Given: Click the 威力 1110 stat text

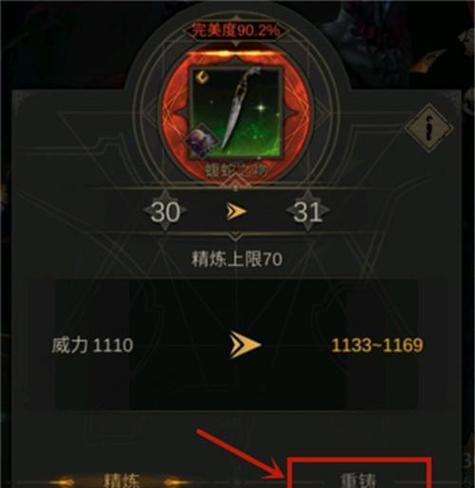Looking at the screenshot, I should click(92, 345).
